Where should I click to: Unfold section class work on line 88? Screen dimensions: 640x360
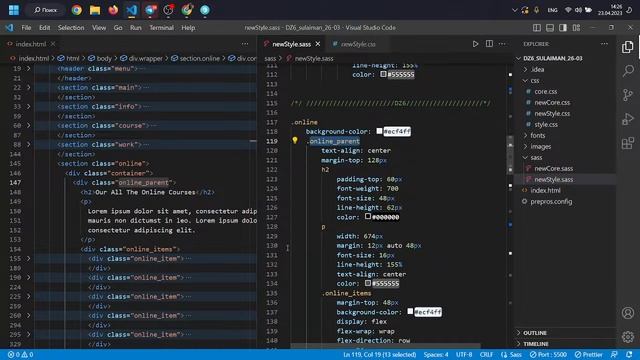pos(29,144)
